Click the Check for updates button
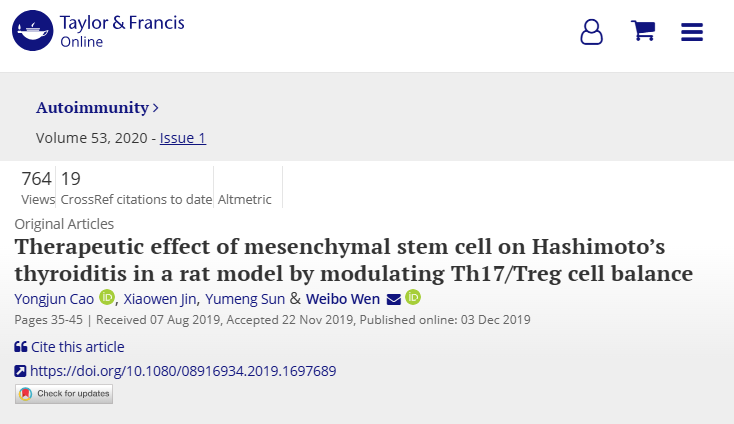734x424 pixels. click(64, 394)
